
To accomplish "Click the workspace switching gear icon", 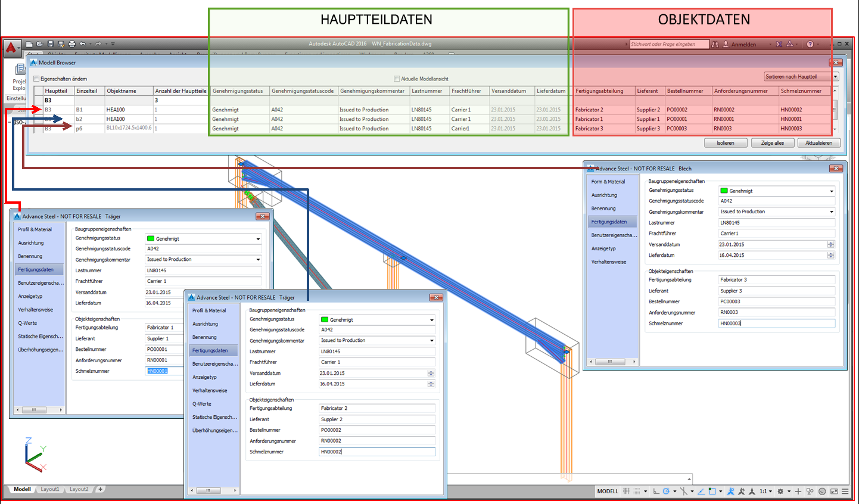I will pos(780,491).
